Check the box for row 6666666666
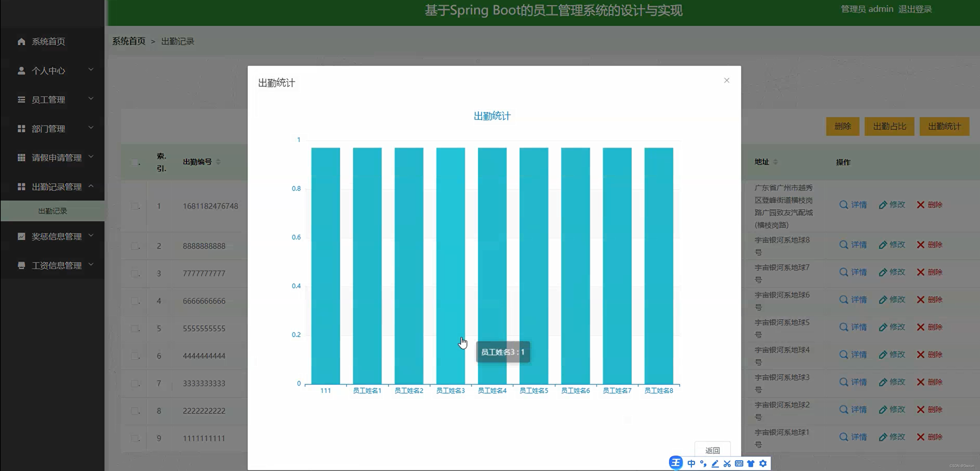Viewport: 980px width, 471px height. pyautogui.click(x=135, y=301)
